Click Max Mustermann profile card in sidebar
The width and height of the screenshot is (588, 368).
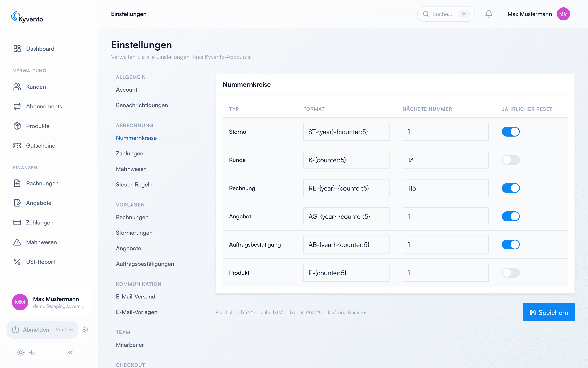point(49,302)
